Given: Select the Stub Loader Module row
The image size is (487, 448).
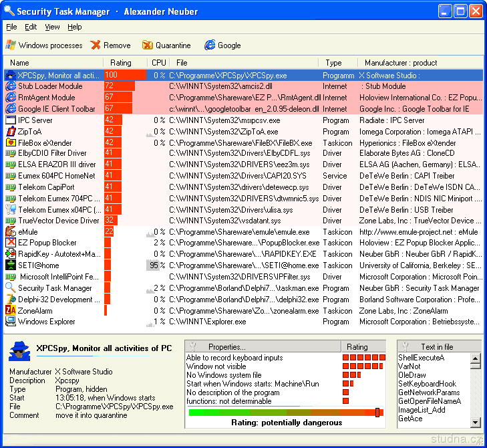Looking at the screenshot, I should click(x=50, y=86).
